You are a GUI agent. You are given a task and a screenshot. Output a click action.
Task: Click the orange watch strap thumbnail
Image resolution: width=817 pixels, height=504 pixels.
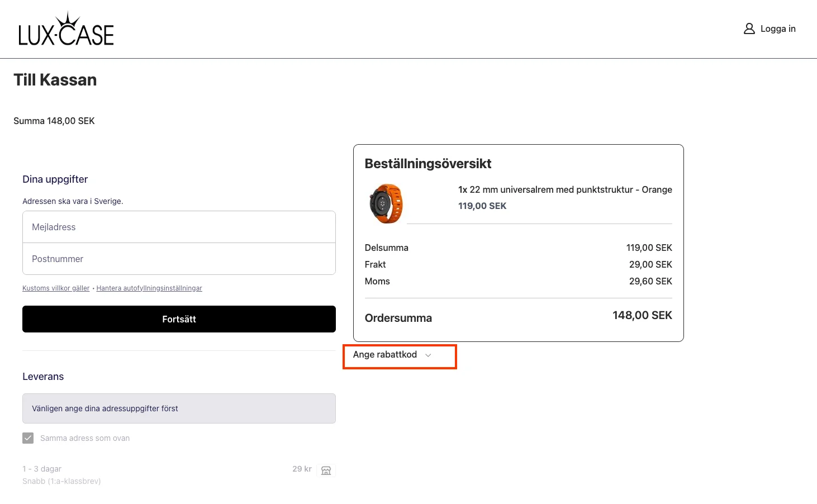[386, 204]
